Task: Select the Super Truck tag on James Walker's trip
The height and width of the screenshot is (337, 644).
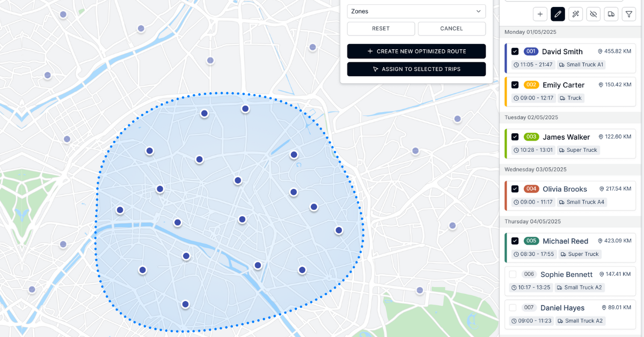Action: point(577,150)
